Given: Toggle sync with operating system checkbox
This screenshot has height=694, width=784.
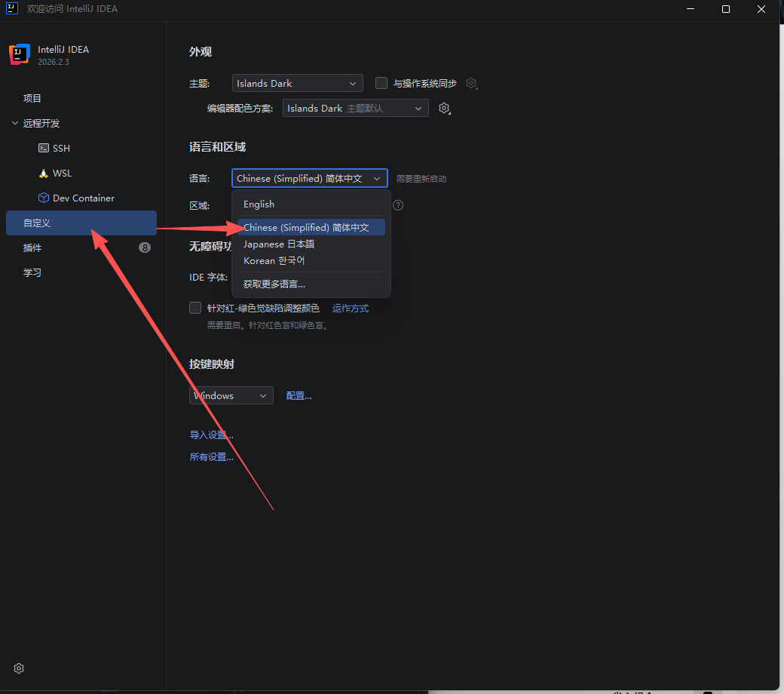Looking at the screenshot, I should click(x=381, y=83).
